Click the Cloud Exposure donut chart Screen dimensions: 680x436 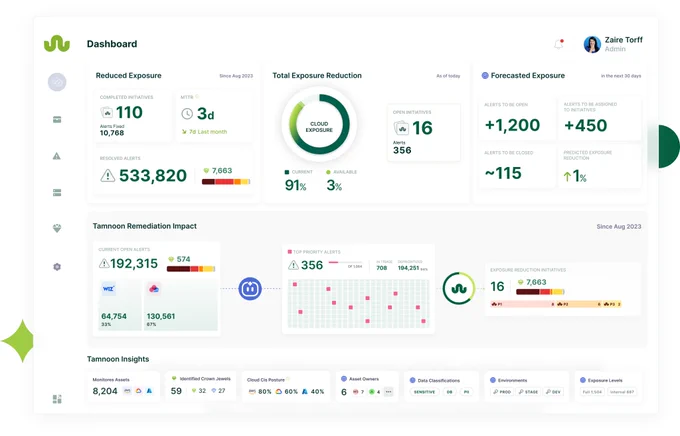click(x=319, y=125)
